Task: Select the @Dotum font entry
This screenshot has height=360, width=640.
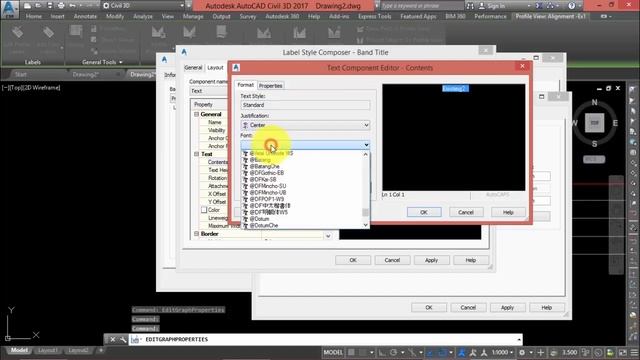Action: [x=259, y=219]
